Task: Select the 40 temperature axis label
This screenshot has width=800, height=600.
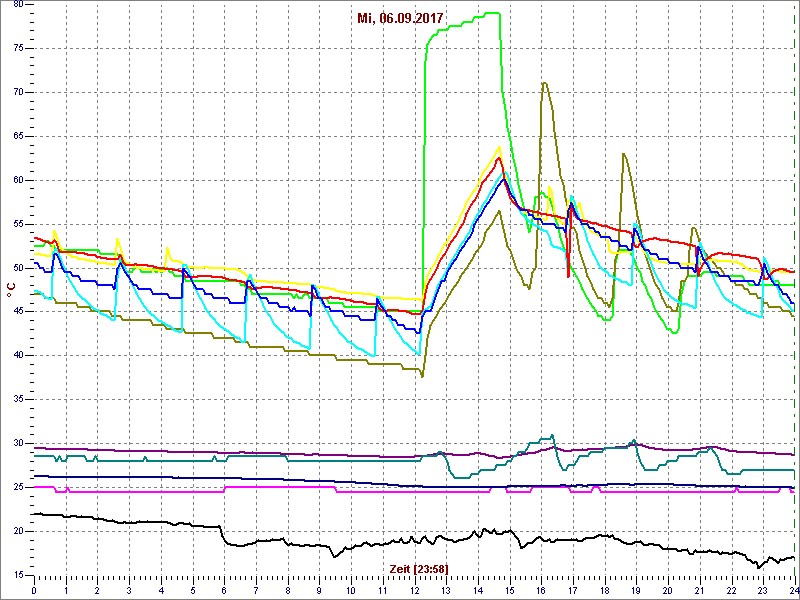Action: [16, 356]
